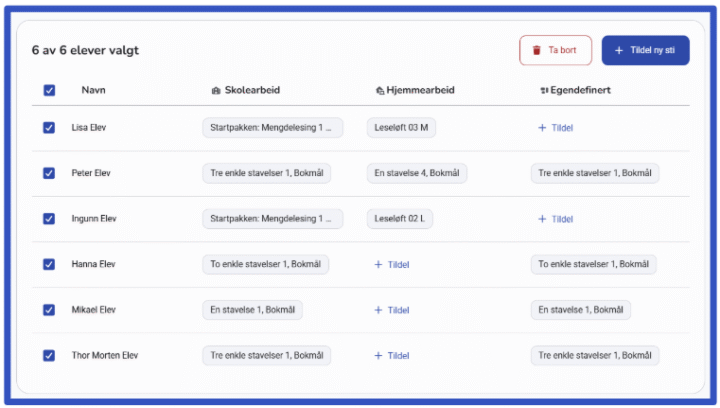
Task: Click the Hjemmearbeid home icon
Action: pyautogui.click(x=380, y=90)
